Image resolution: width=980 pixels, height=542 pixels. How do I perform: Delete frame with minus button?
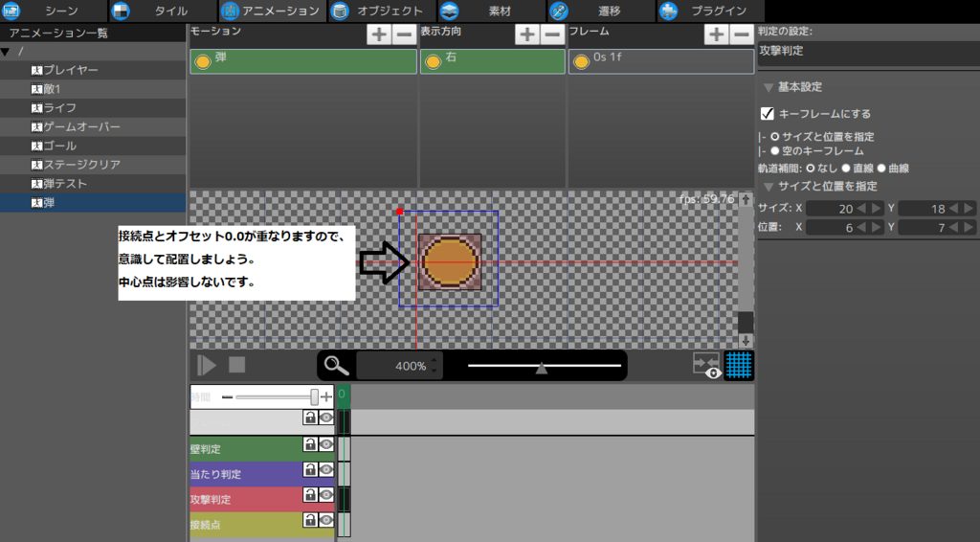742,34
